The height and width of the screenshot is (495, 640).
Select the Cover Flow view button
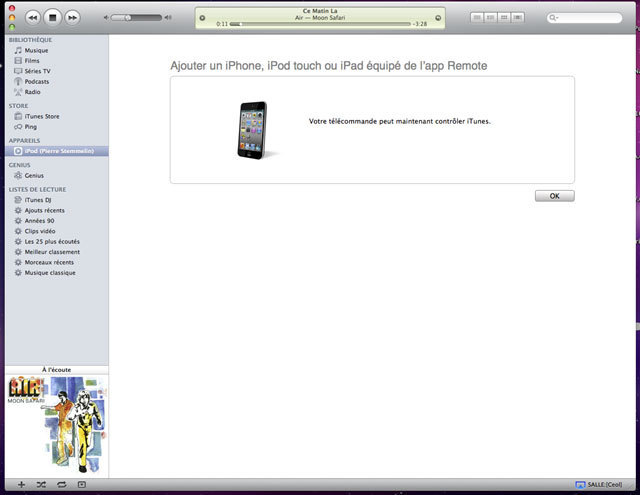518,18
